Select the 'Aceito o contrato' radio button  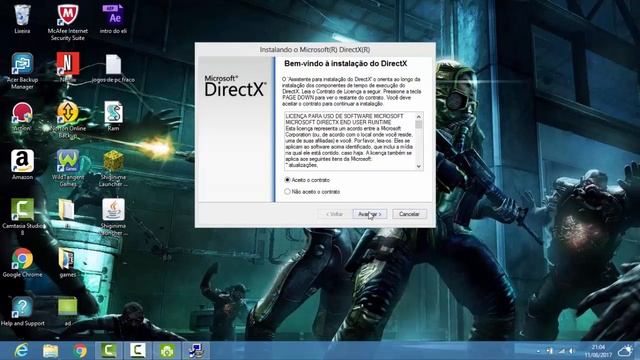pyautogui.click(x=287, y=180)
